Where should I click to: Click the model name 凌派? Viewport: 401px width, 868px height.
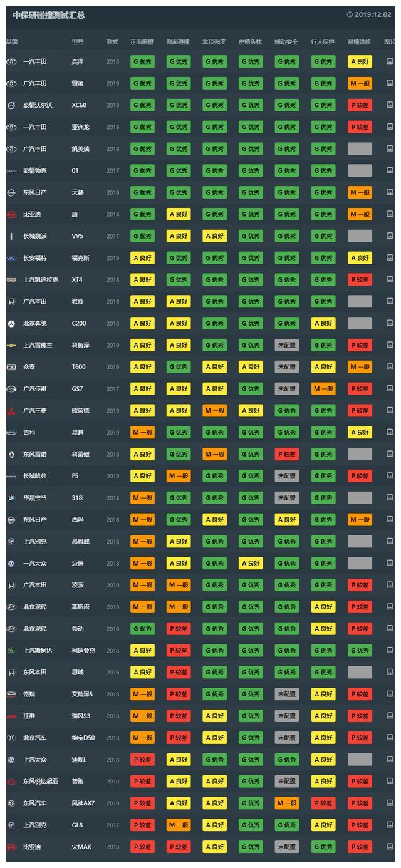point(78,585)
